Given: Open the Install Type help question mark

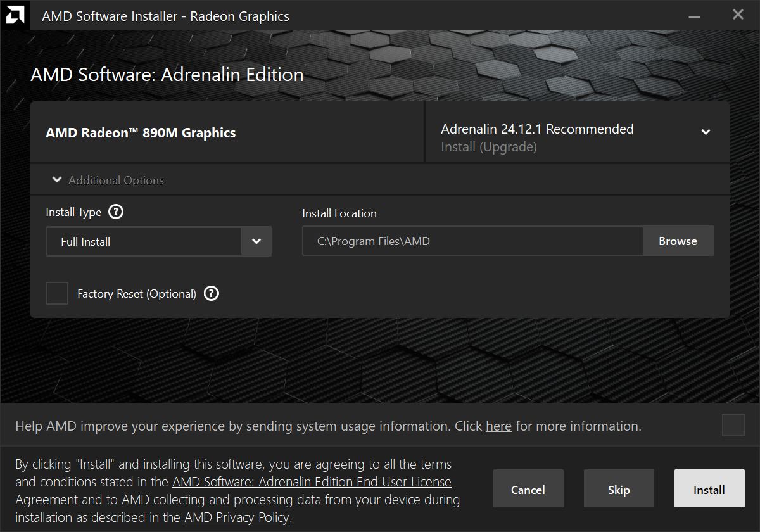Looking at the screenshot, I should [115, 212].
